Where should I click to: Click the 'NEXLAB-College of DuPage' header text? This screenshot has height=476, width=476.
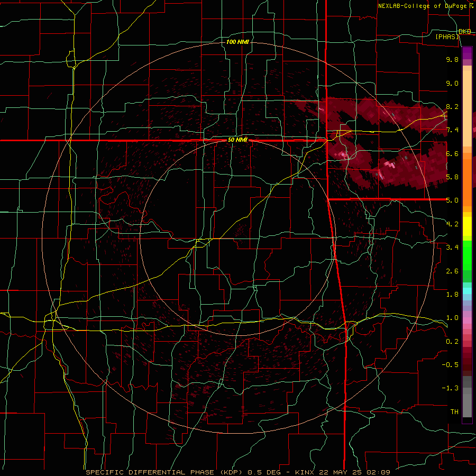422,6
